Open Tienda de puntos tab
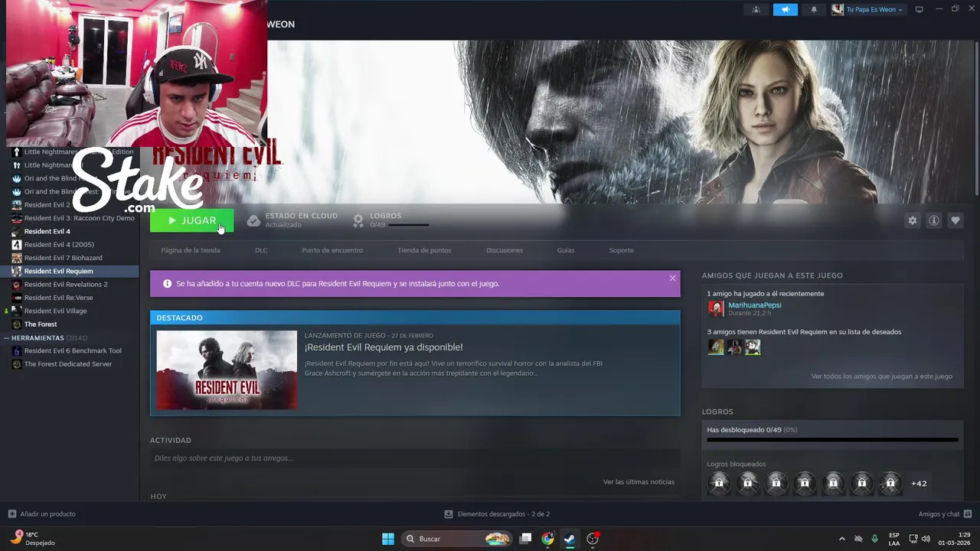Image resolution: width=980 pixels, height=551 pixels. (424, 250)
